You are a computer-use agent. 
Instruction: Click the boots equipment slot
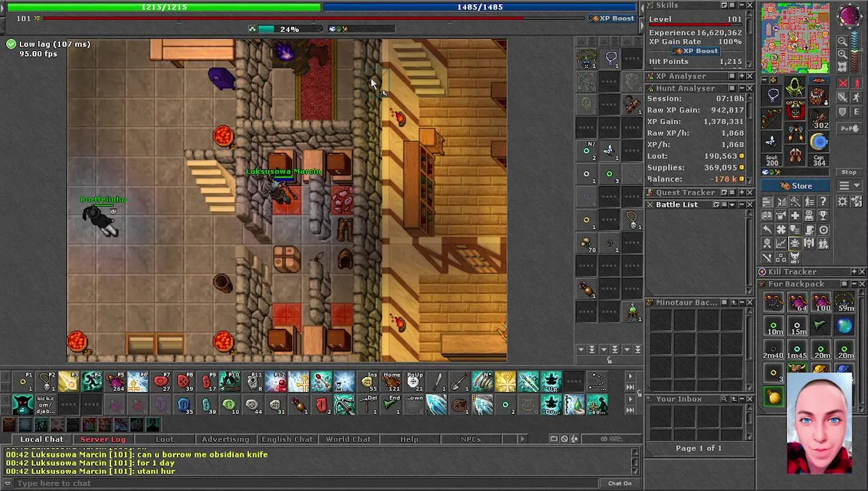[795, 156]
